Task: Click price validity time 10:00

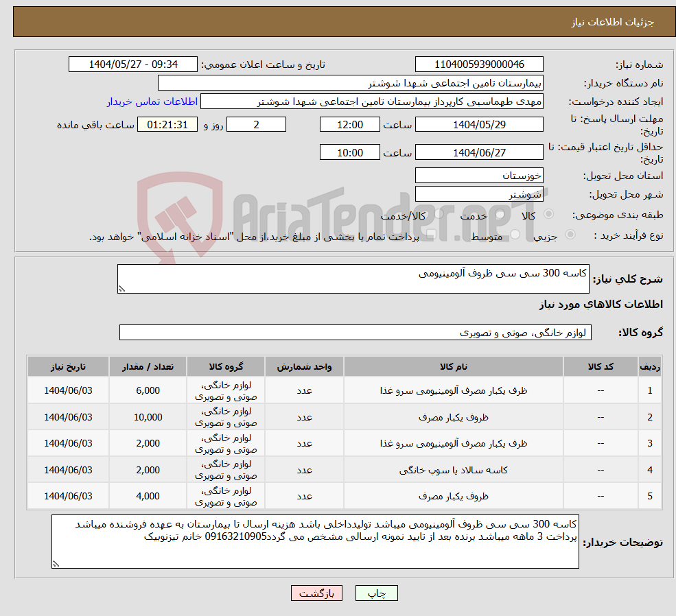Action: pyautogui.click(x=349, y=152)
